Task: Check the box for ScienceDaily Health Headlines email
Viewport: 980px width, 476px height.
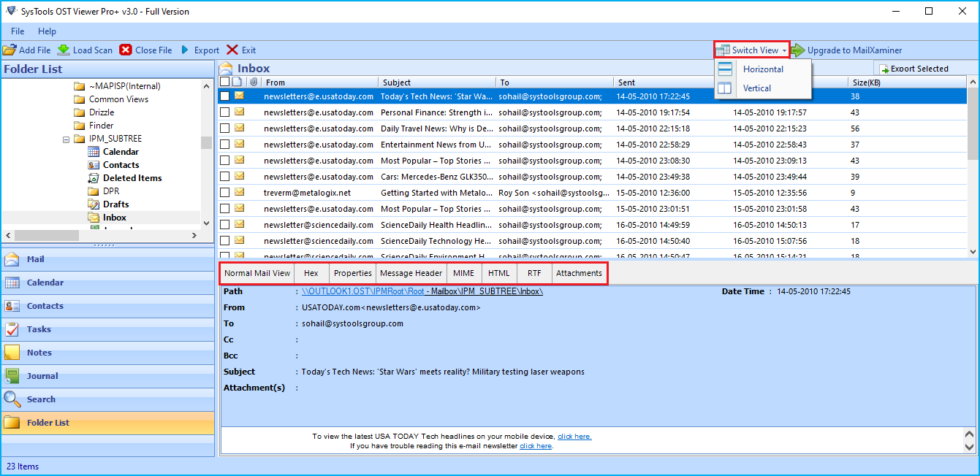Action: 225,225
